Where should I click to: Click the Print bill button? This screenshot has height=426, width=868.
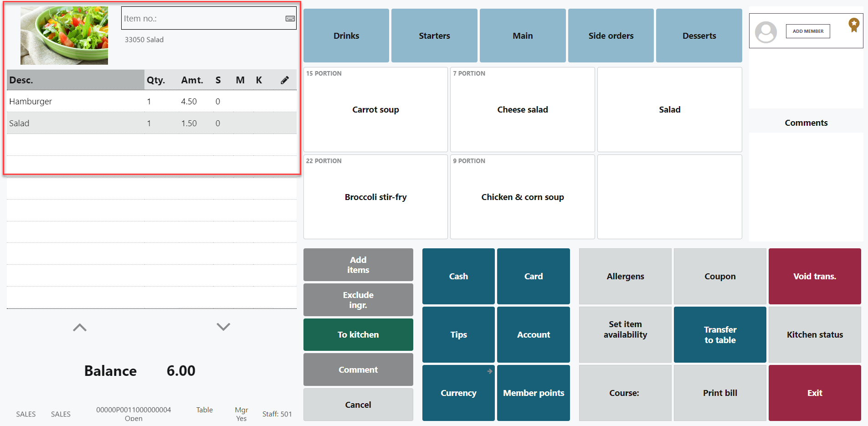pyautogui.click(x=720, y=393)
